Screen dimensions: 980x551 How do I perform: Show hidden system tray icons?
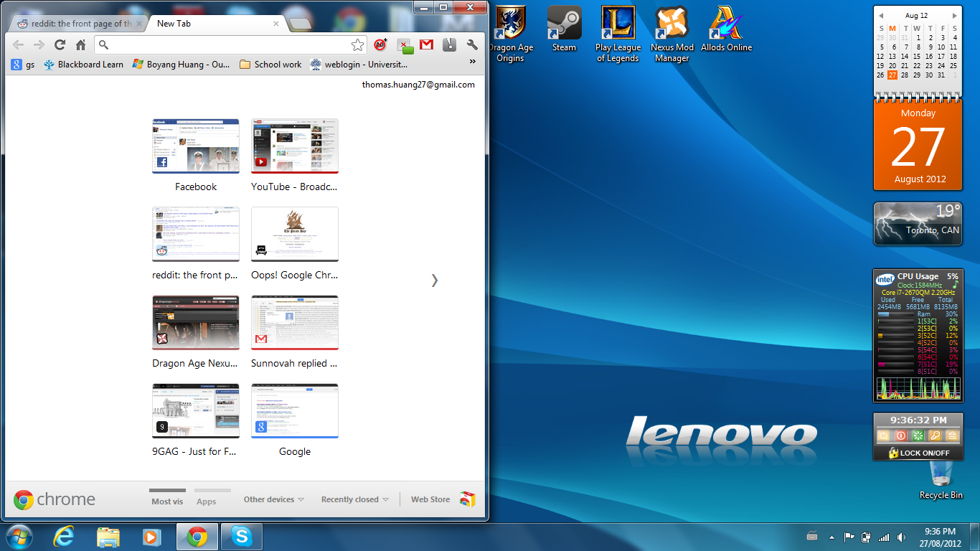831,537
